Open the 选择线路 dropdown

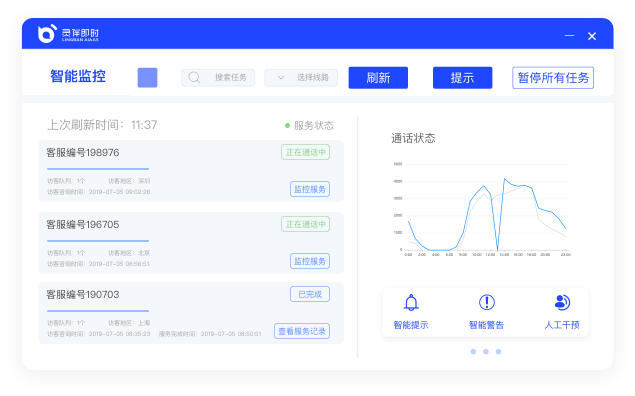coord(301,77)
